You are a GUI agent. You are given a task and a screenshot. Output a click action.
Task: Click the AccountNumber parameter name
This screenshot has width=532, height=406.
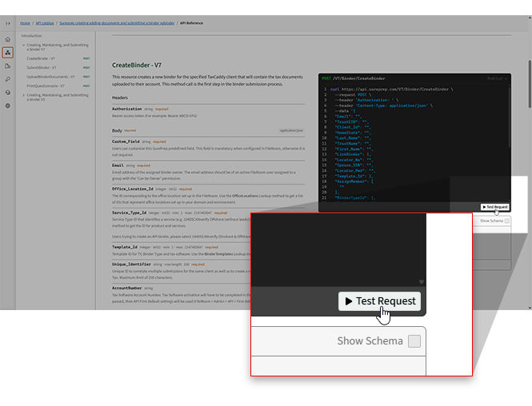pyautogui.click(x=127, y=288)
